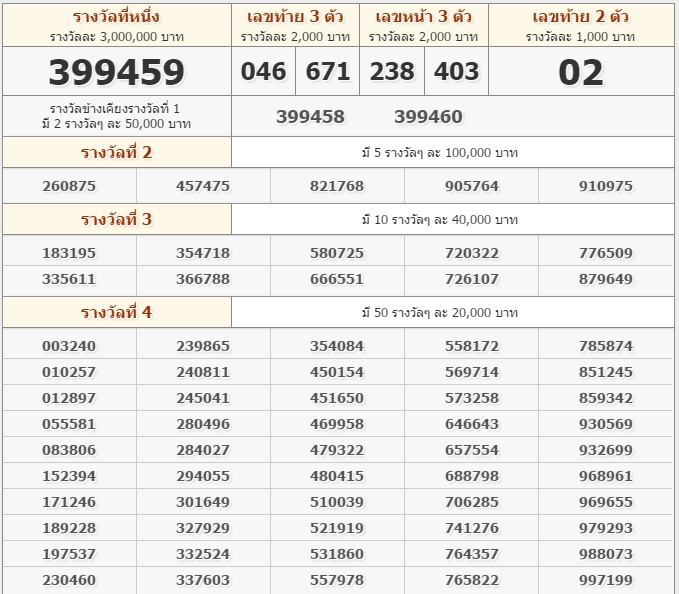
Task: Select second prize number 821768
Action: point(337,186)
